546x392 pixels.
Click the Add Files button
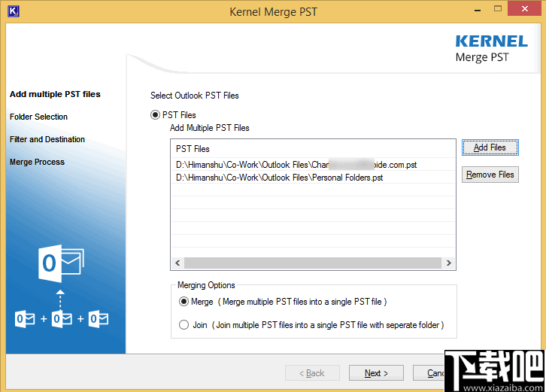[490, 147]
